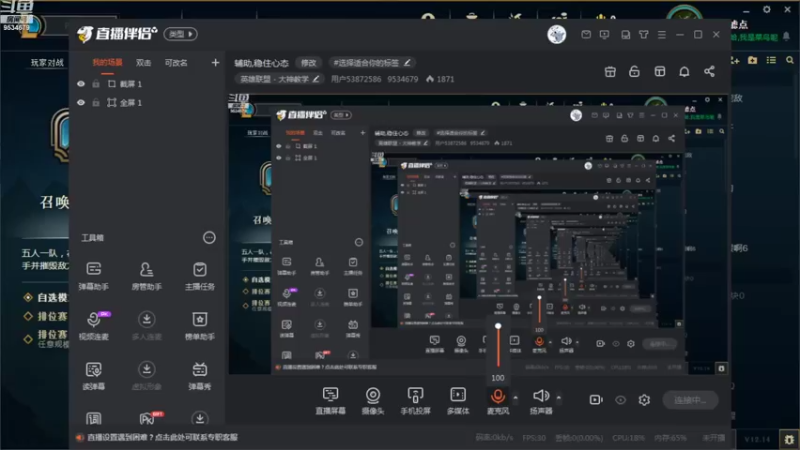
Task: Download the 虚拟形象 tool
Action: (x=146, y=376)
